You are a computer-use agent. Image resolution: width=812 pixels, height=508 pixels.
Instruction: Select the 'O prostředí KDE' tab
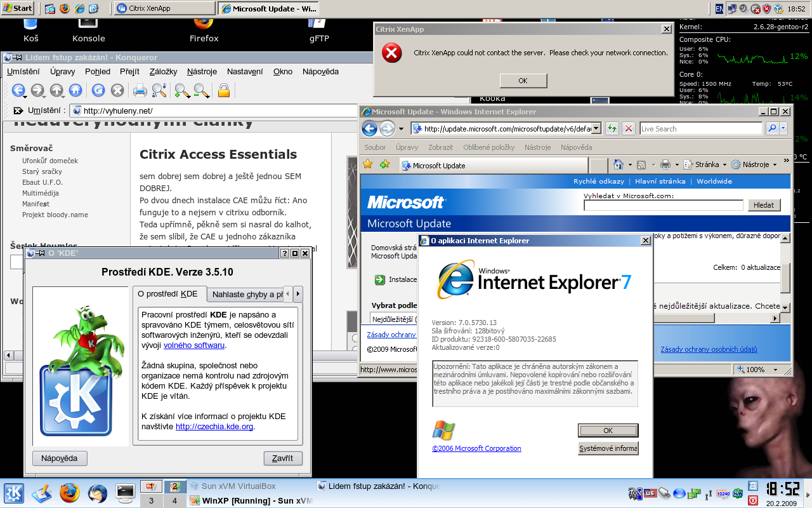[167, 294]
